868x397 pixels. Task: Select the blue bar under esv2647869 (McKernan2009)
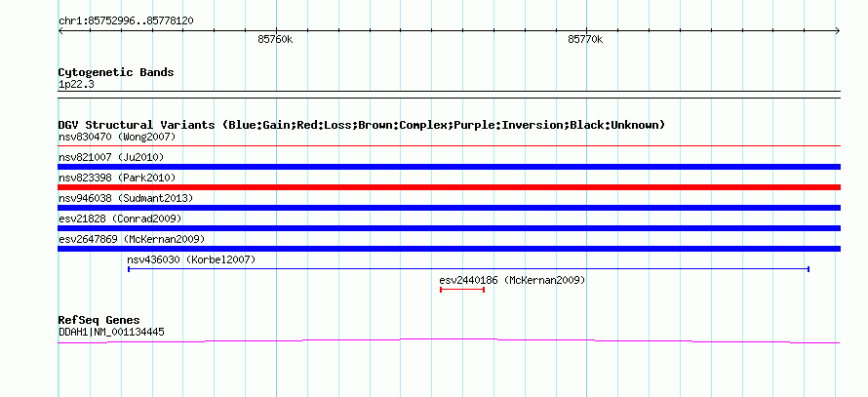[x=449, y=249]
